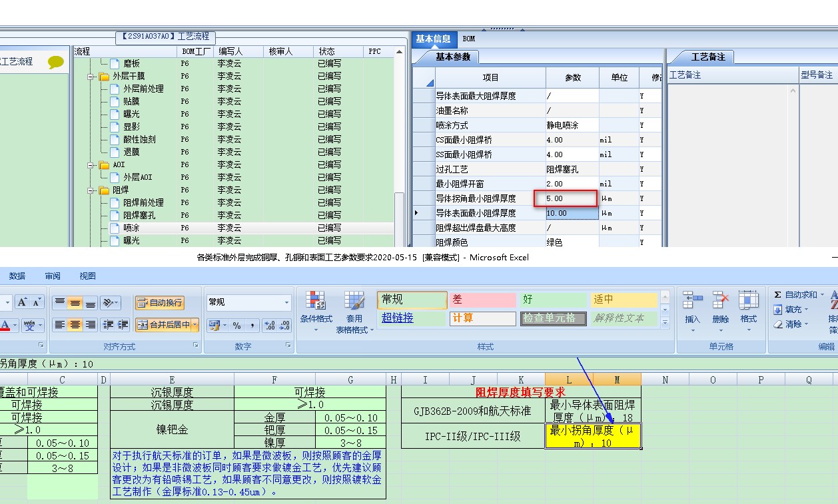Select bottom vertical alignment icon
The height and width of the screenshot is (504, 838).
[x=91, y=303]
